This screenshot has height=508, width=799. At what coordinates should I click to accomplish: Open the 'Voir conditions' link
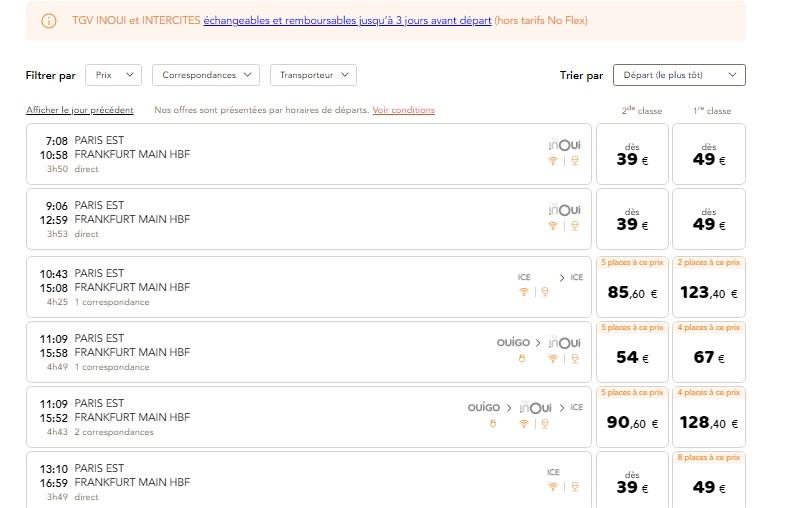(403, 110)
